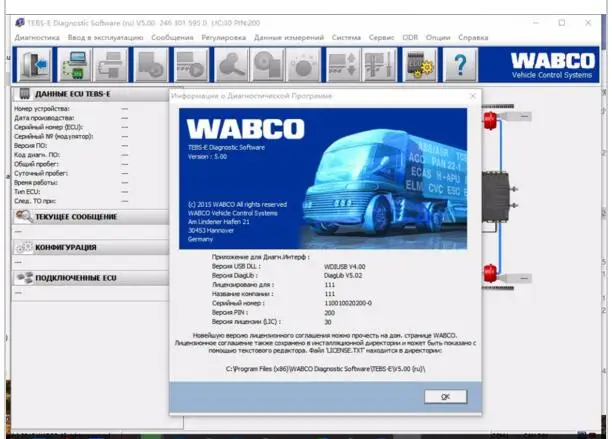612x439 pixels.
Task: Click the След. ТО при row
Action: tap(71, 201)
